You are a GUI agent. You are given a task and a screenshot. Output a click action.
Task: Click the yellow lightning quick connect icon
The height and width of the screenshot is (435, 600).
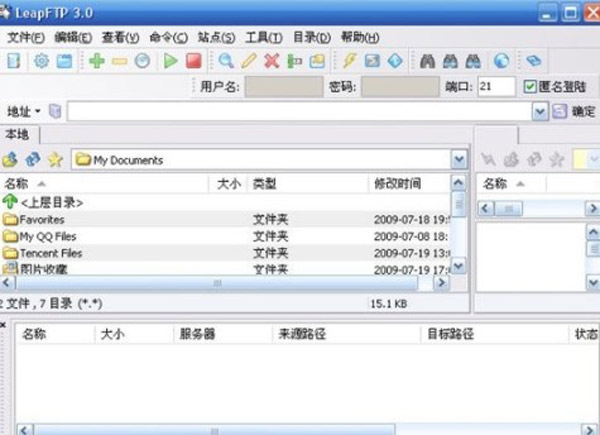[x=349, y=61]
